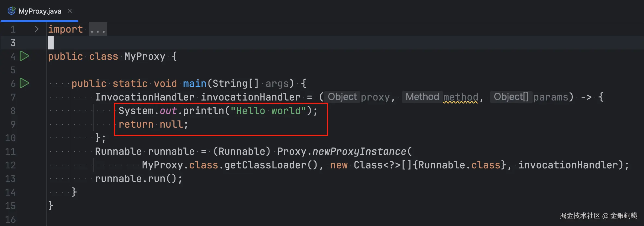Click line number 12 in the gutter

point(10,165)
